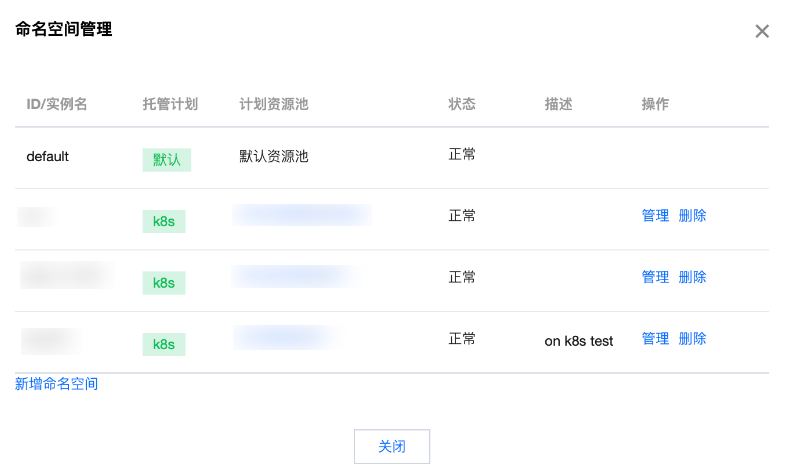Click 管理 for the "on k8s test" row
Image resolution: width=787 pixels, height=474 pixels.
coord(655,339)
